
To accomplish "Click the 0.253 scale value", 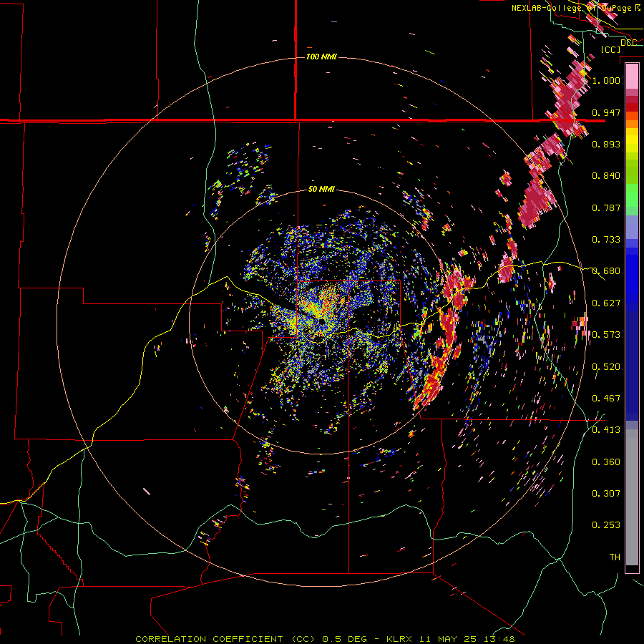I will click(606, 525).
